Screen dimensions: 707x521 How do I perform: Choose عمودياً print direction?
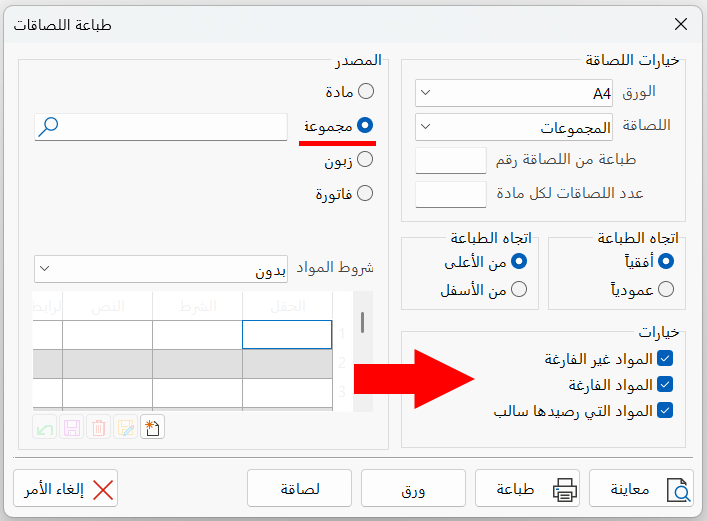tap(666, 289)
